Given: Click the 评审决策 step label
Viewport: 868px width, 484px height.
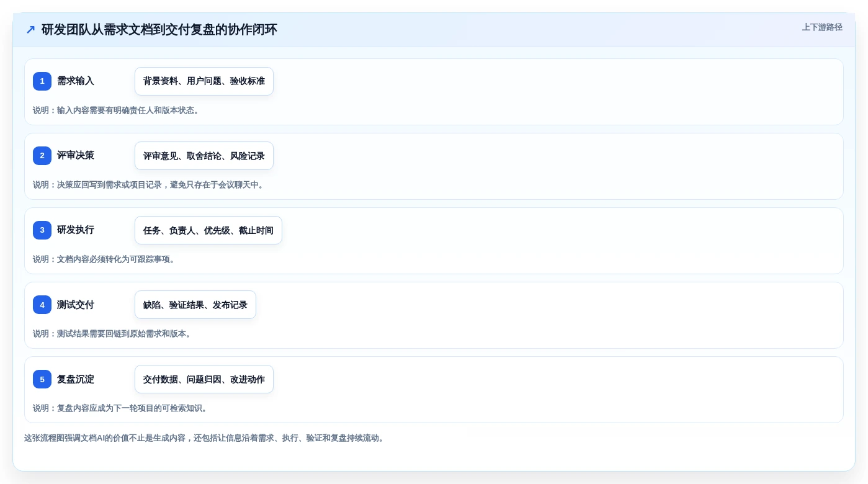Looking at the screenshot, I should coord(76,156).
